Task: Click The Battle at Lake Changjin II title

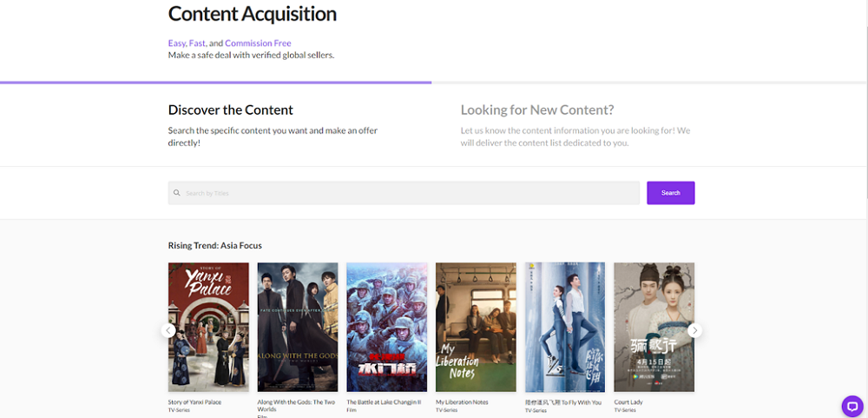Action: pos(384,401)
